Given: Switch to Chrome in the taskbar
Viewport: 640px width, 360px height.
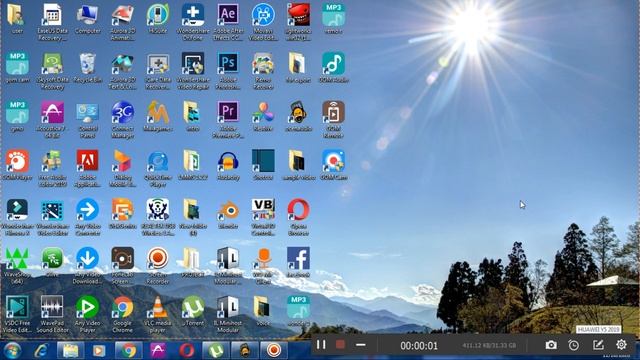Looking at the screenshot, I should click(x=128, y=350).
